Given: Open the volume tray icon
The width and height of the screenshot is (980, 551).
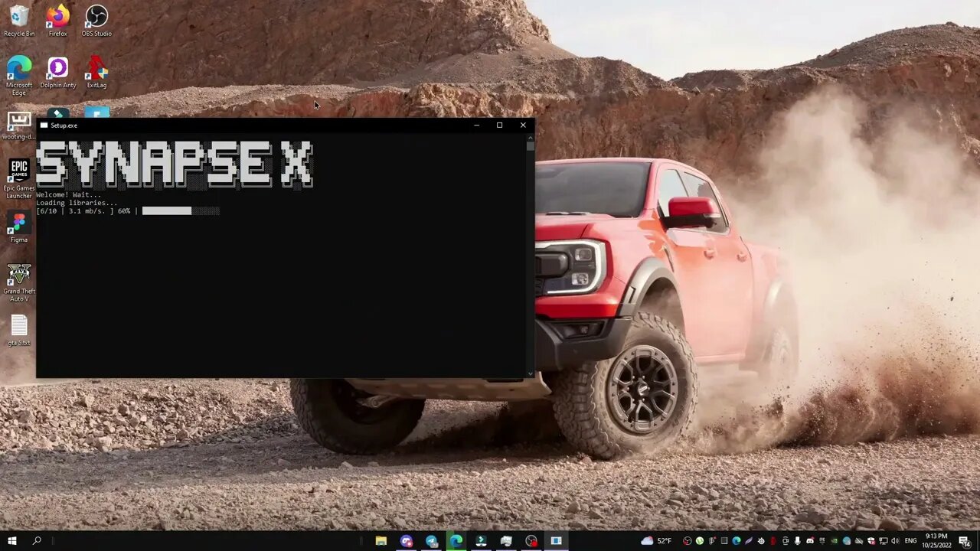Looking at the screenshot, I should point(895,541).
